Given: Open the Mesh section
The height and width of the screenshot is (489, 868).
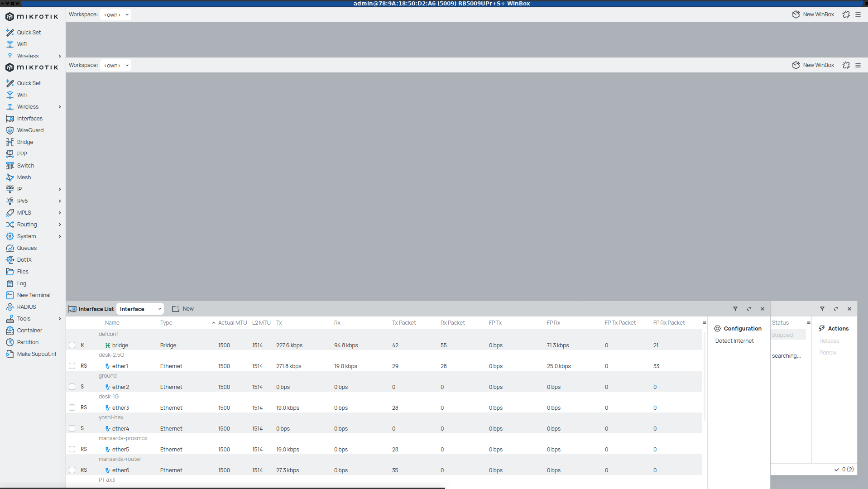Looking at the screenshot, I should (x=24, y=177).
